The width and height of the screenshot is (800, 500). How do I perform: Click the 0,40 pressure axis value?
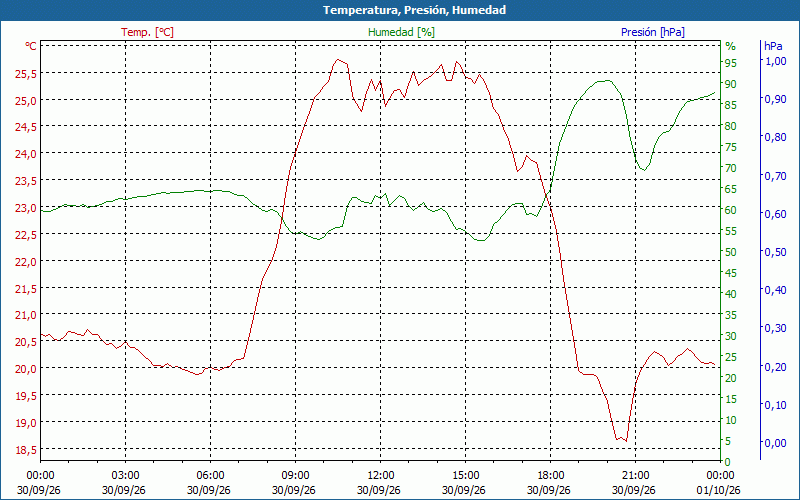tap(776, 290)
